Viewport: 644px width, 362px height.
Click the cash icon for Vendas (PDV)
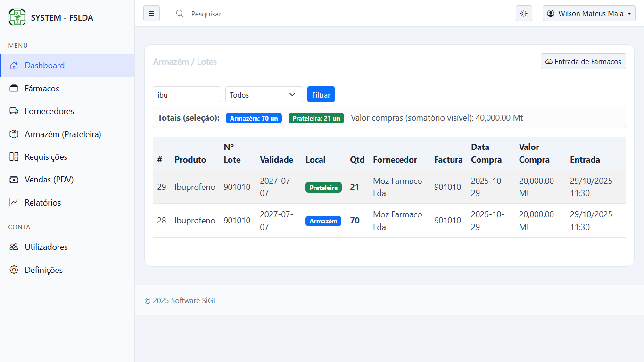tap(14, 180)
